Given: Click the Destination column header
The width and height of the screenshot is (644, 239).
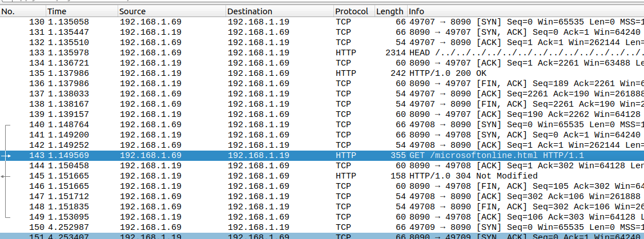Looking at the screenshot, I should click(279, 11).
